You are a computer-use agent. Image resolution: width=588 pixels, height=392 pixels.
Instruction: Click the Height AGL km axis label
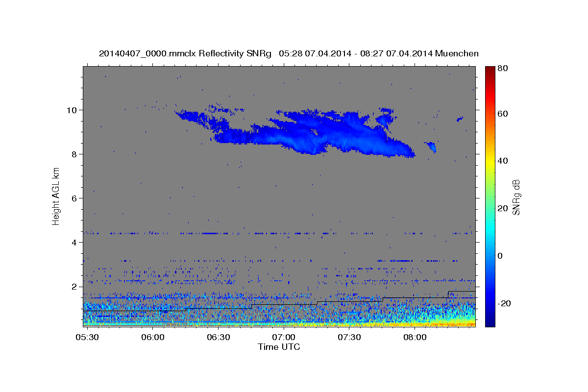(56, 196)
